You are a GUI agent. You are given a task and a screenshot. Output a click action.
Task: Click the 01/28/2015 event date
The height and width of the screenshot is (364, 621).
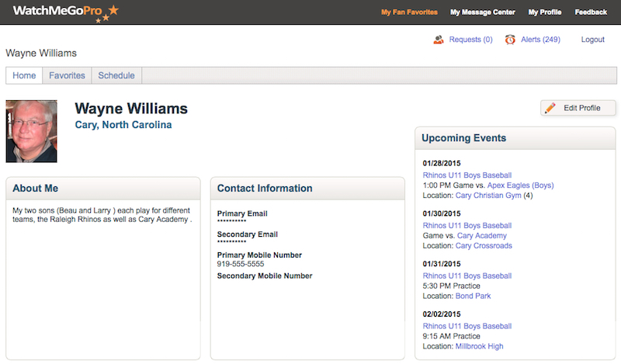[442, 163]
